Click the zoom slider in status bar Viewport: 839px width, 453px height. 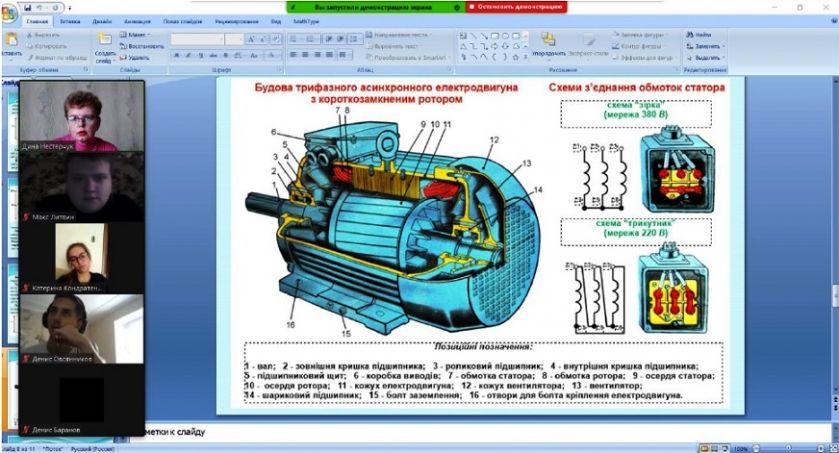790,447
